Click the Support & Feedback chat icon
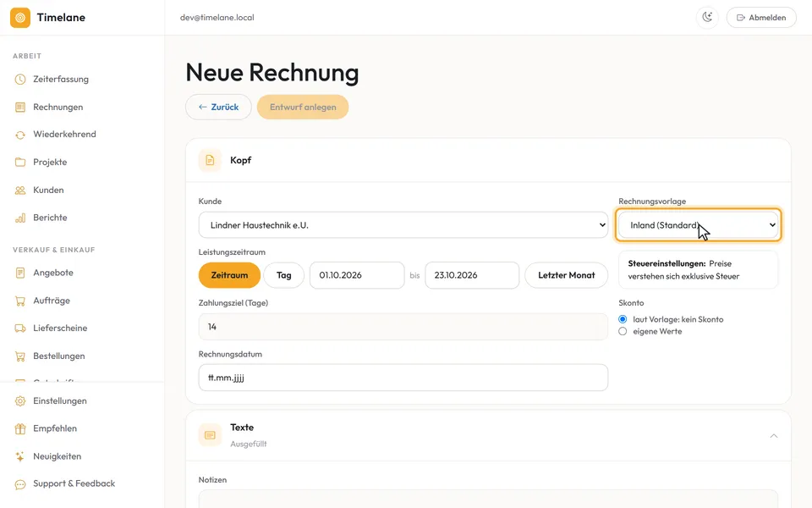The image size is (812, 508). click(20, 484)
